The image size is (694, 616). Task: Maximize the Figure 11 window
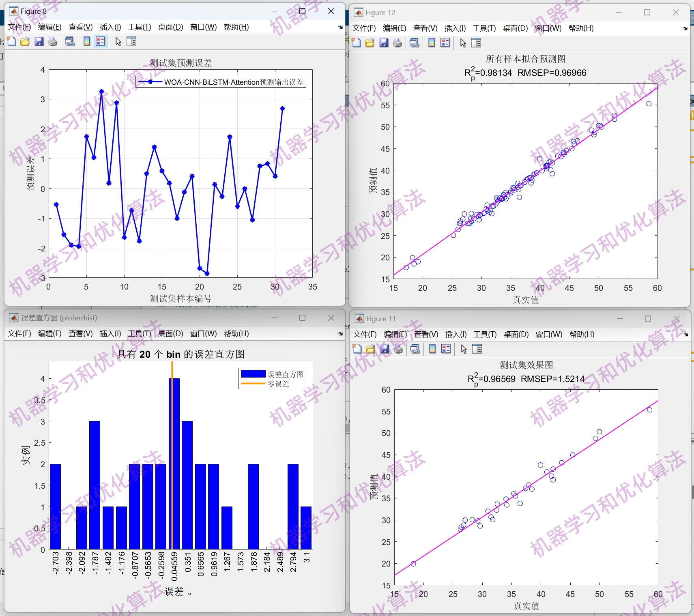point(648,319)
